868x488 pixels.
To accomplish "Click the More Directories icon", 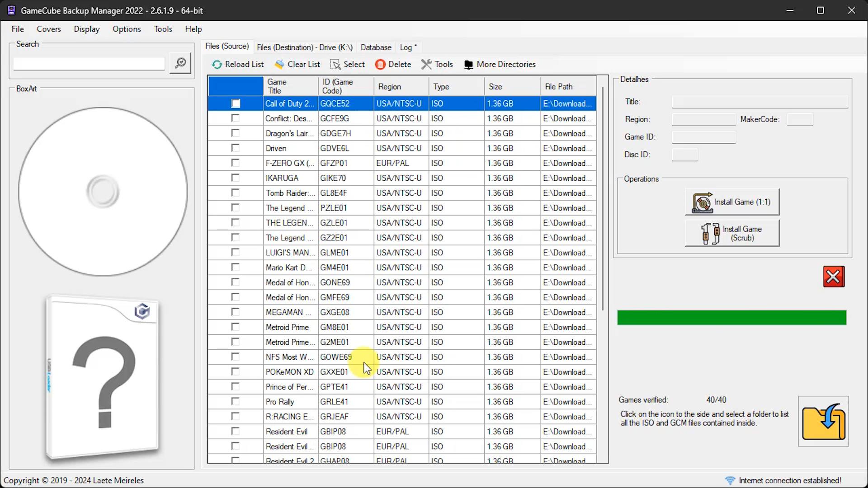I will click(x=469, y=65).
